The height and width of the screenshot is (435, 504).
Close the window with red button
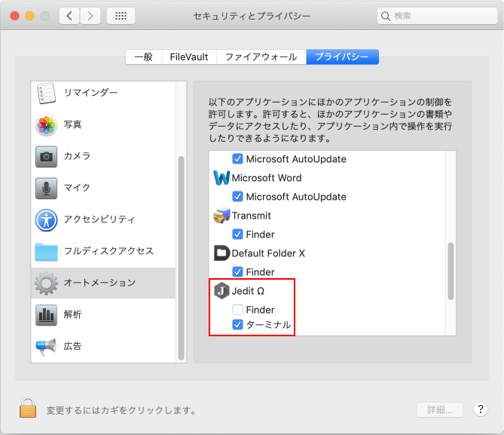click(x=15, y=16)
